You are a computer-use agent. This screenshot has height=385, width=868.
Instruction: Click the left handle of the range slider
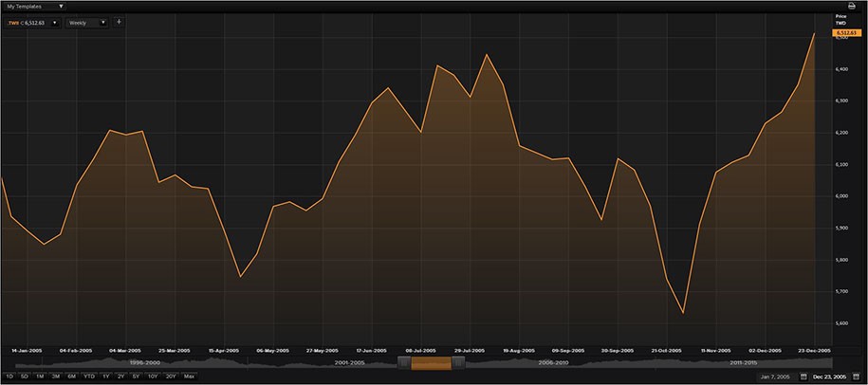coord(405,363)
